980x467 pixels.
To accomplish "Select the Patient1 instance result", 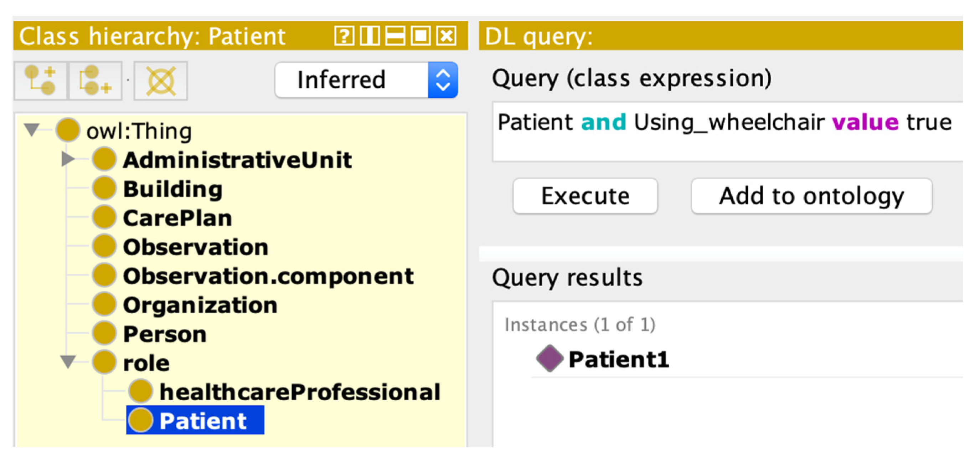I will point(619,359).
